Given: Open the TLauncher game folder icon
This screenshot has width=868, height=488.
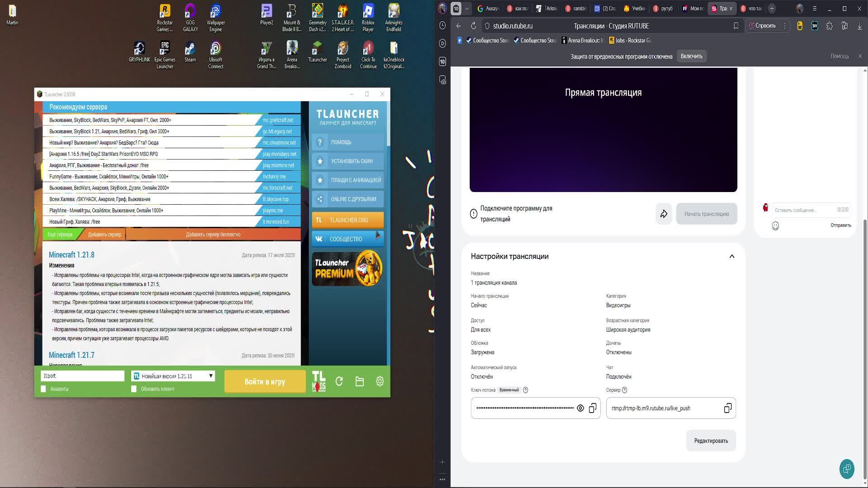Looking at the screenshot, I should pos(359,381).
